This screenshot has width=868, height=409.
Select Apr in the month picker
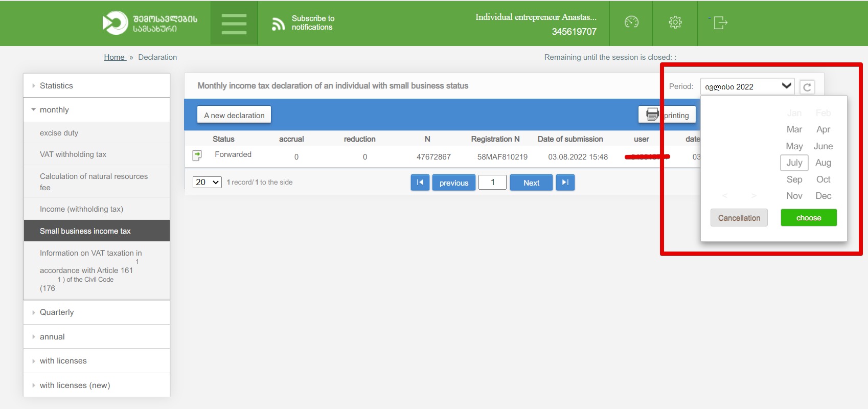(x=824, y=129)
